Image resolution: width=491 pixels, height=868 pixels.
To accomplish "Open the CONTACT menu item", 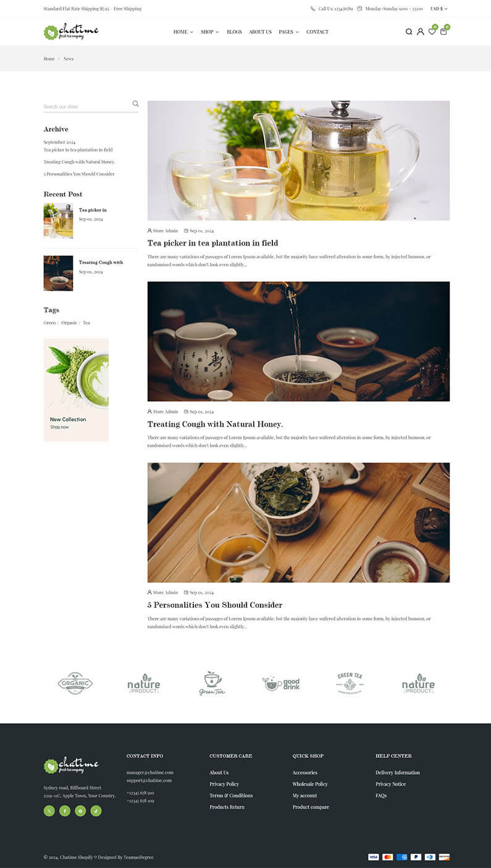I will (317, 32).
